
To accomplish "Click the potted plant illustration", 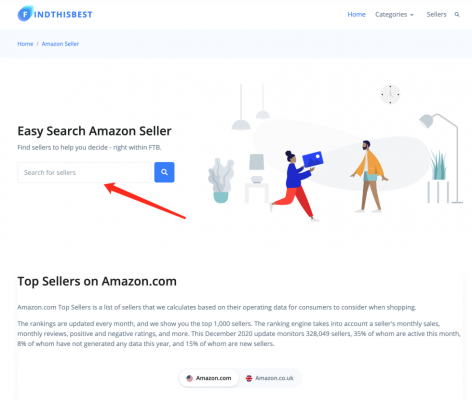I will click(x=221, y=180).
